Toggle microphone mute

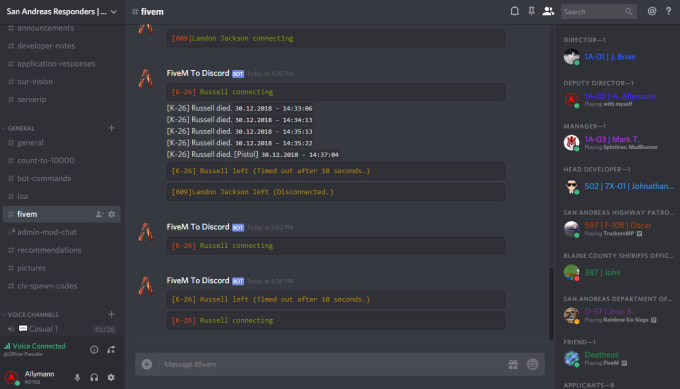[x=77, y=378]
